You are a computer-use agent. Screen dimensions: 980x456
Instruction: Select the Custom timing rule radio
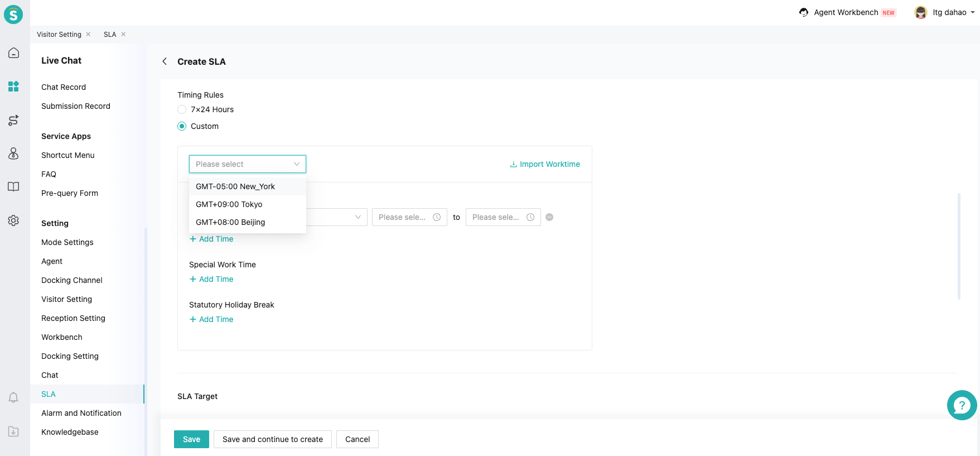pos(182,126)
